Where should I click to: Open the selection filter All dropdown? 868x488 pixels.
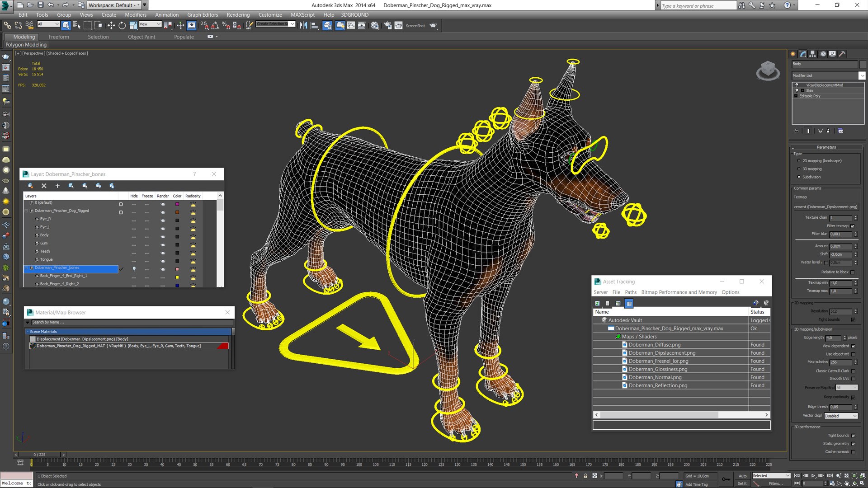(x=48, y=24)
